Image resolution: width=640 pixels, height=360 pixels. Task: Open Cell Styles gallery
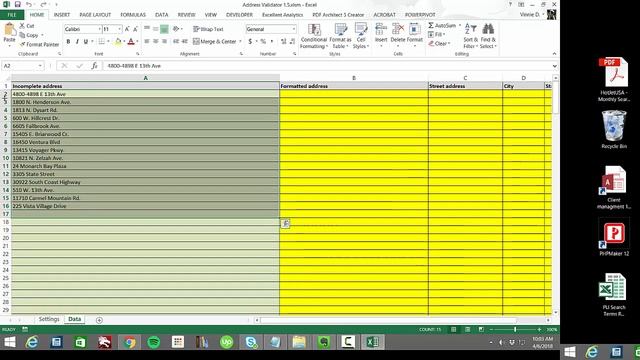[361, 36]
